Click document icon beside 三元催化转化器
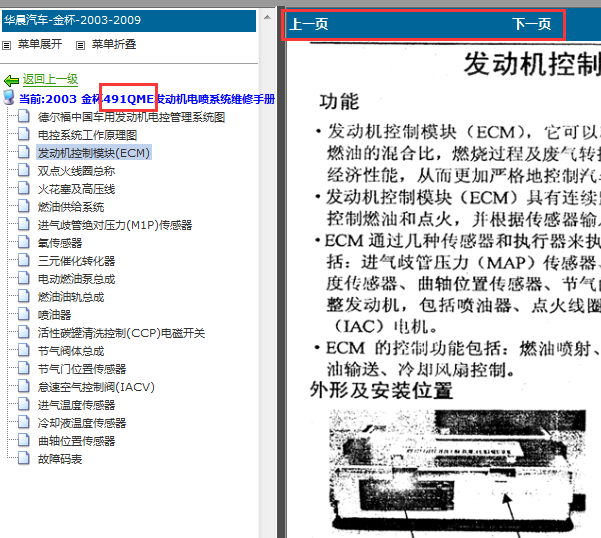The width and height of the screenshot is (601, 538). [24, 260]
